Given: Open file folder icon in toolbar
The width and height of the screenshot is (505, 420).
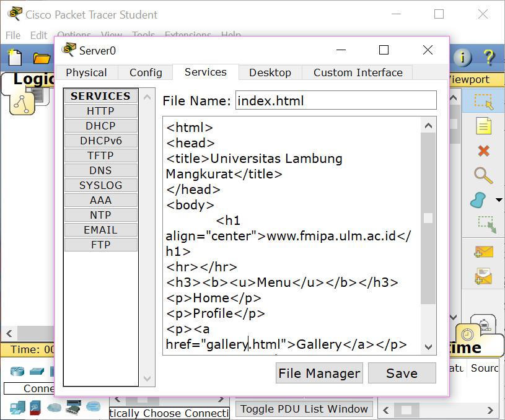Looking at the screenshot, I should [42, 58].
